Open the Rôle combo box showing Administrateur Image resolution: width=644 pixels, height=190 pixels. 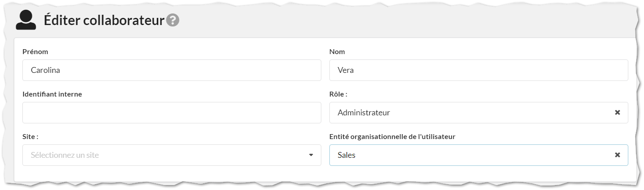coord(479,113)
